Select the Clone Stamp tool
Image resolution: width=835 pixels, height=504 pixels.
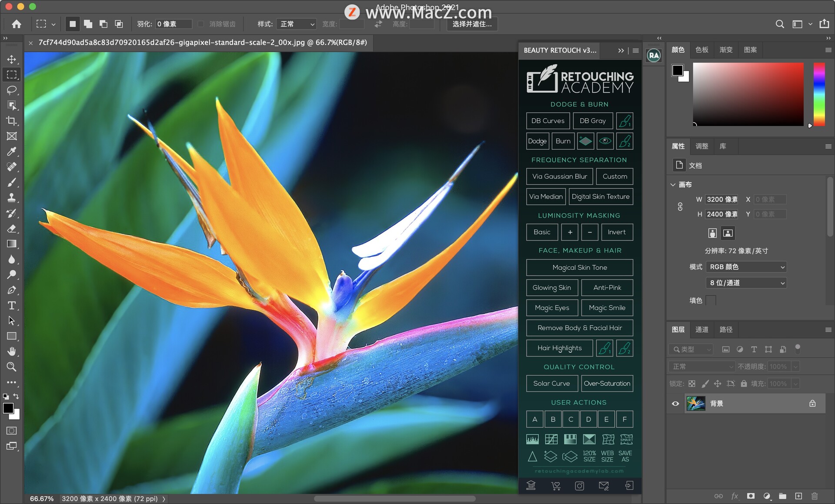tap(12, 198)
